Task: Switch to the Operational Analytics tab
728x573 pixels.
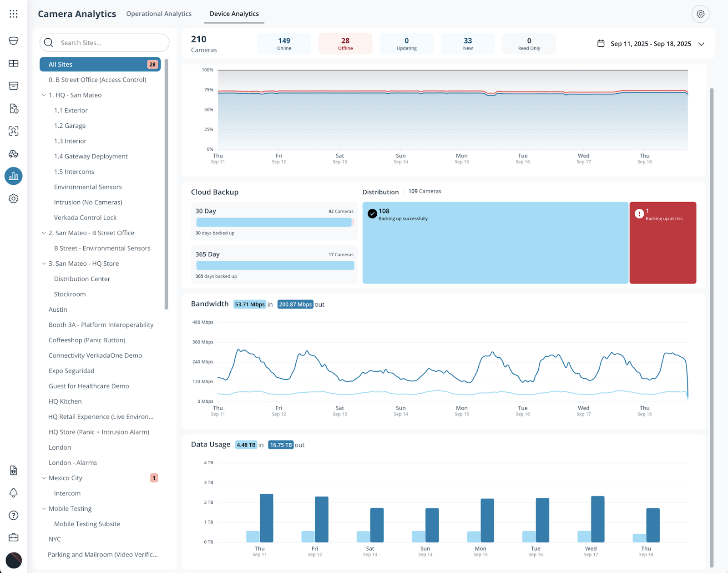Action: [x=159, y=14]
